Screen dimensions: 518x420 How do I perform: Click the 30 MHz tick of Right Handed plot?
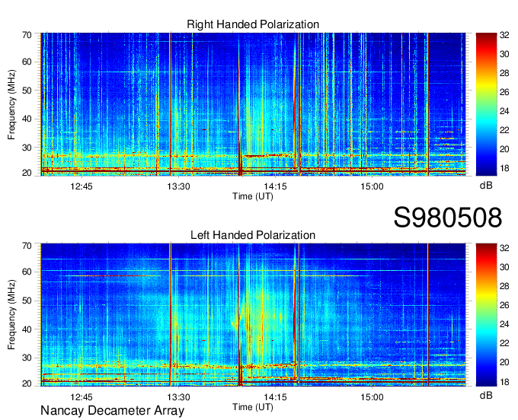pyautogui.click(x=27, y=148)
